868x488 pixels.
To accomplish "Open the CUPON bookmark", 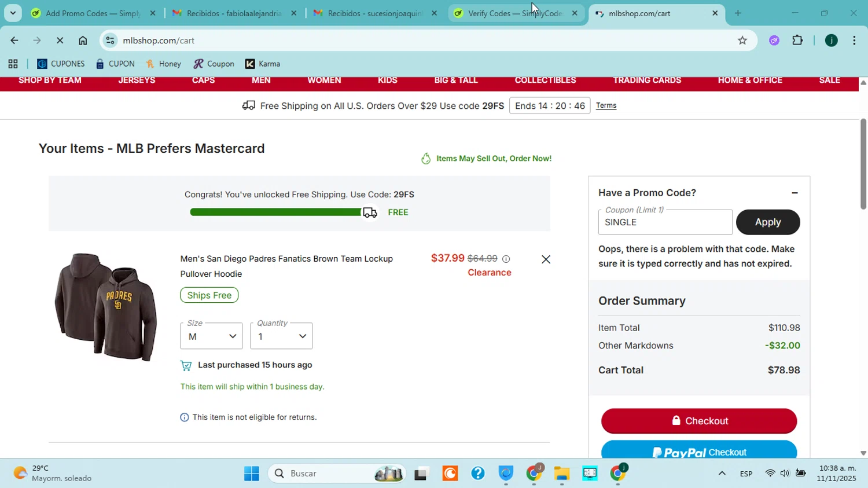I will 115,64.
